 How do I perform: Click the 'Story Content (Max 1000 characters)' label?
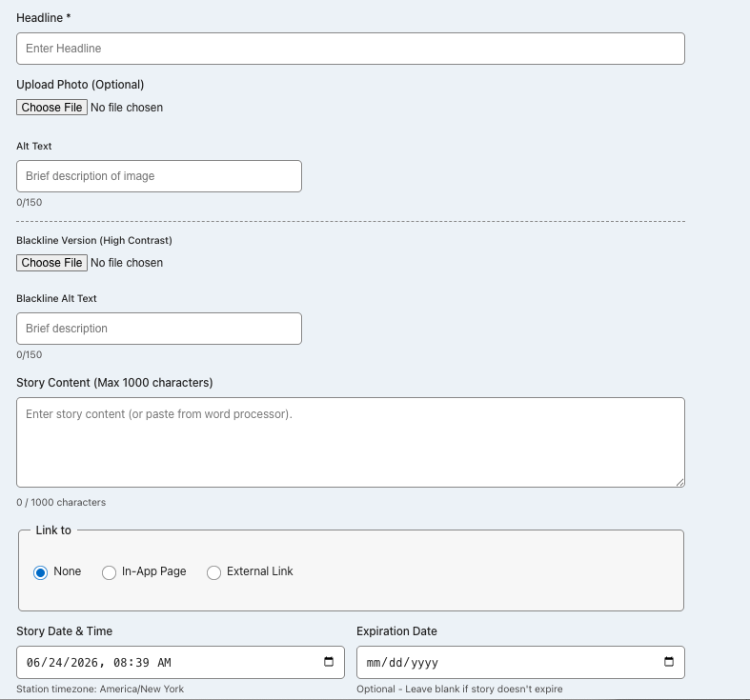114,383
